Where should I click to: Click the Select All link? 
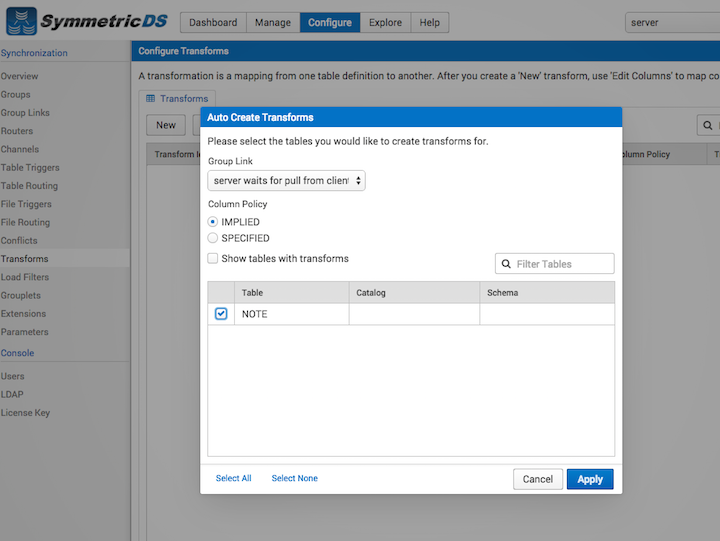coord(234,478)
